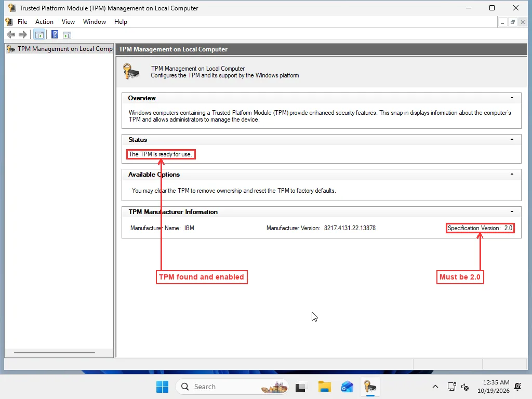The image size is (532, 399).
Task: Open the File menu
Action: point(22,22)
